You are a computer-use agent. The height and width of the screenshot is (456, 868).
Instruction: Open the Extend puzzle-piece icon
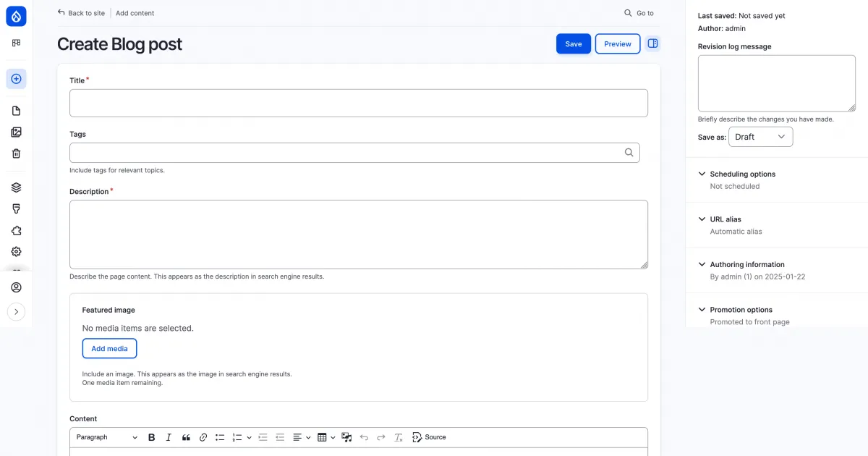(x=16, y=230)
